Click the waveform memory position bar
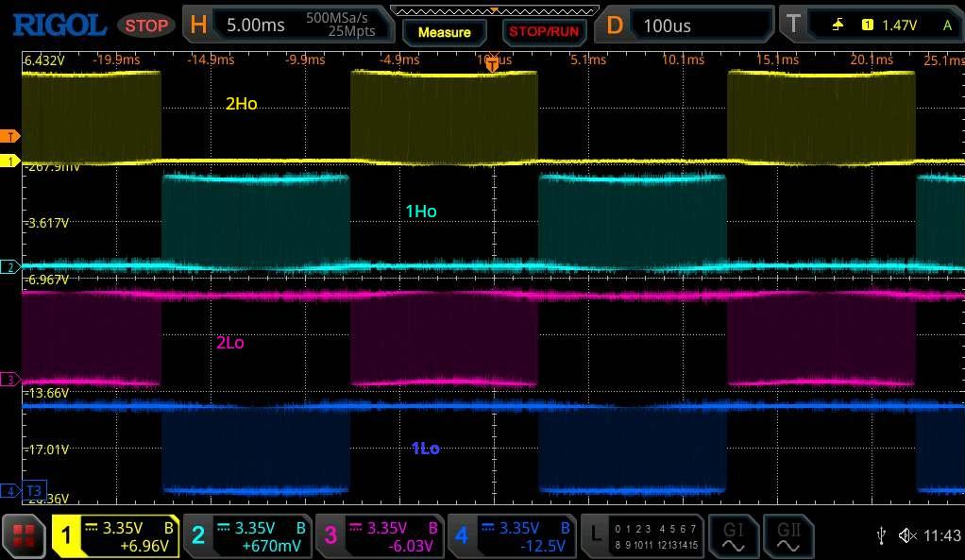Image resolution: width=965 pixels, height=560 pixels. pos(491,10)
